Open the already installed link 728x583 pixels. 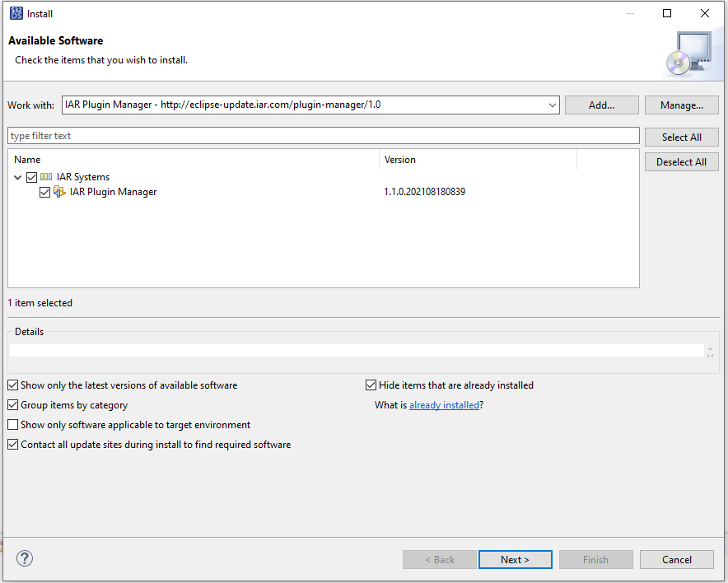[444, 405]
